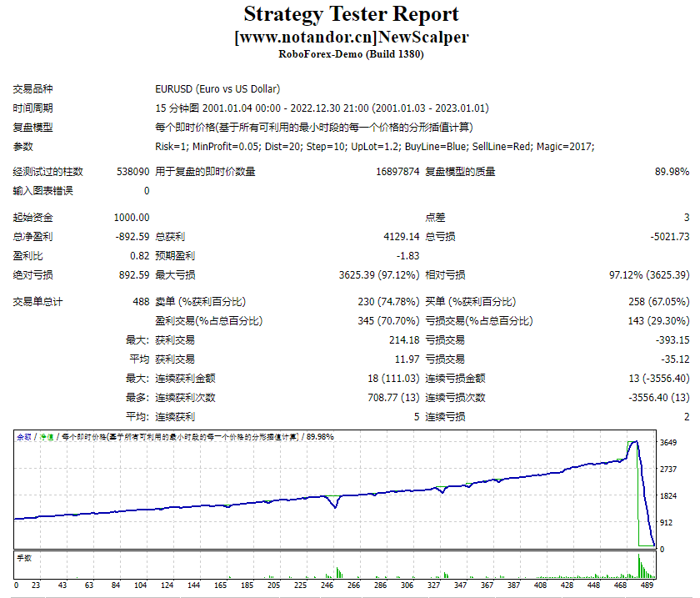Select gross loss value -5021.73

[x=670, y=237]
